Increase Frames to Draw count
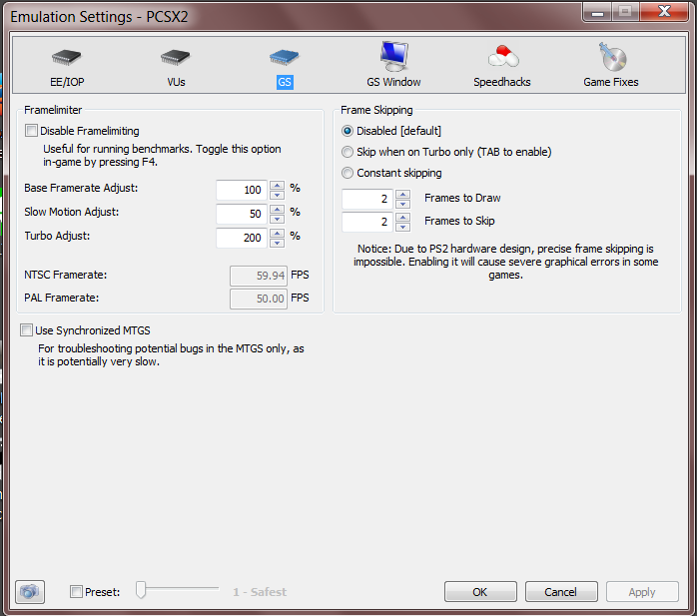The width and height of the screenshot is (697, 616). click(x=402, y=195)
